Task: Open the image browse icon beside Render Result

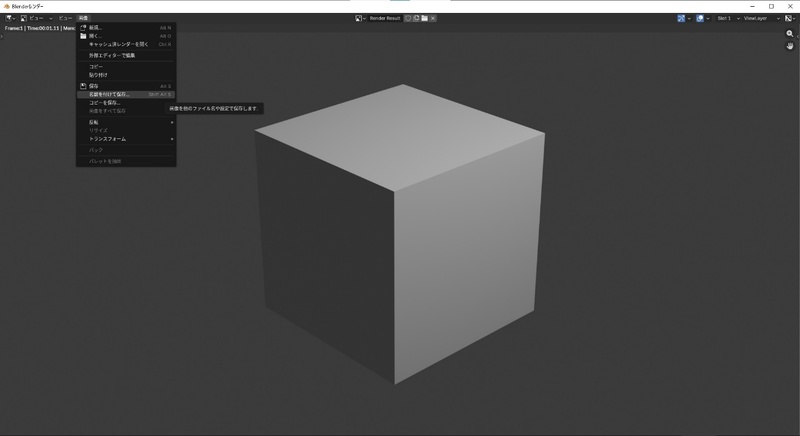Action: click(360, 18)
